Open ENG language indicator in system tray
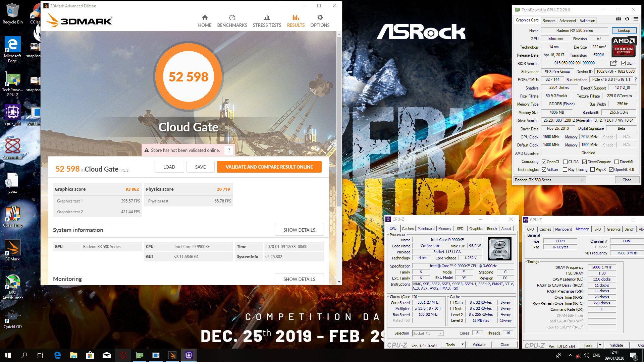 coord(596,355)
